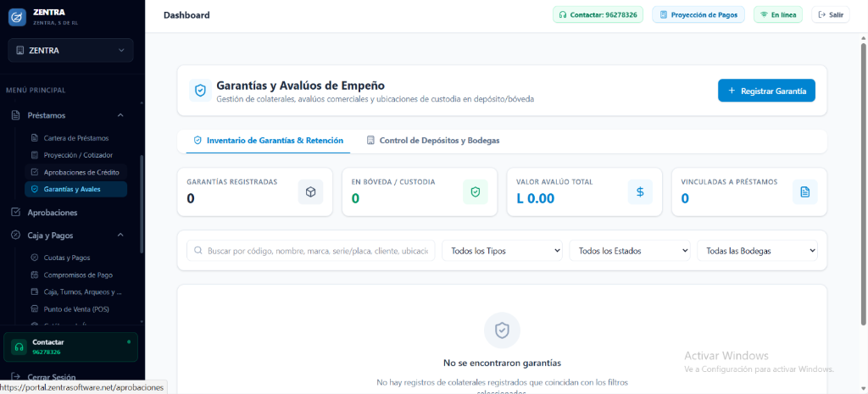The image size is (868, 394).
Task: Click the Préstamos document icon
Action: (x=16, y=115)
